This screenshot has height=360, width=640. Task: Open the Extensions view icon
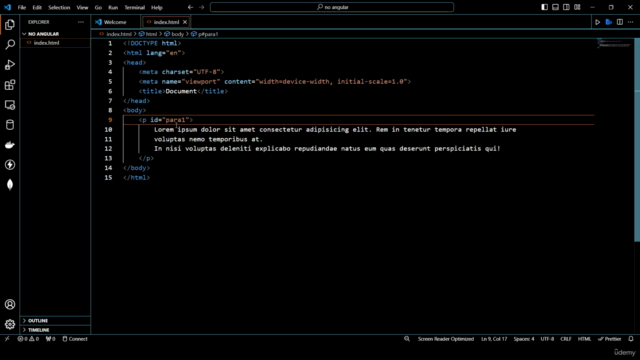[10, 85]
